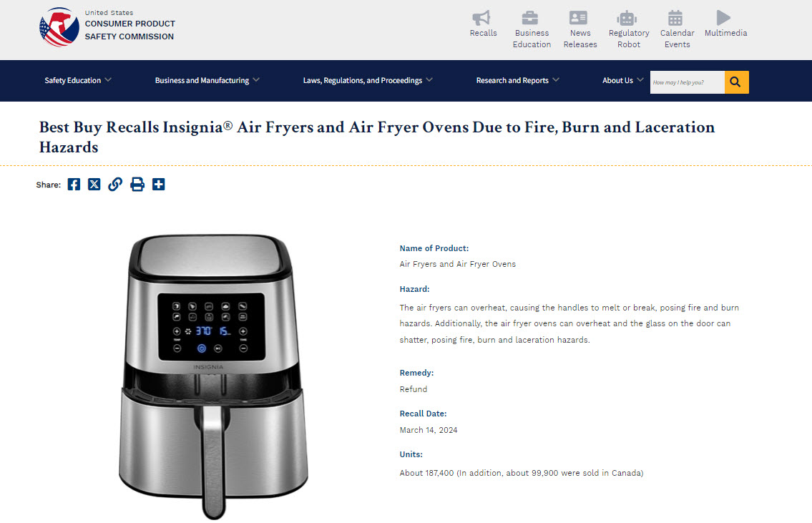
Task: Share the recall on X
Action: coord(94,185)
